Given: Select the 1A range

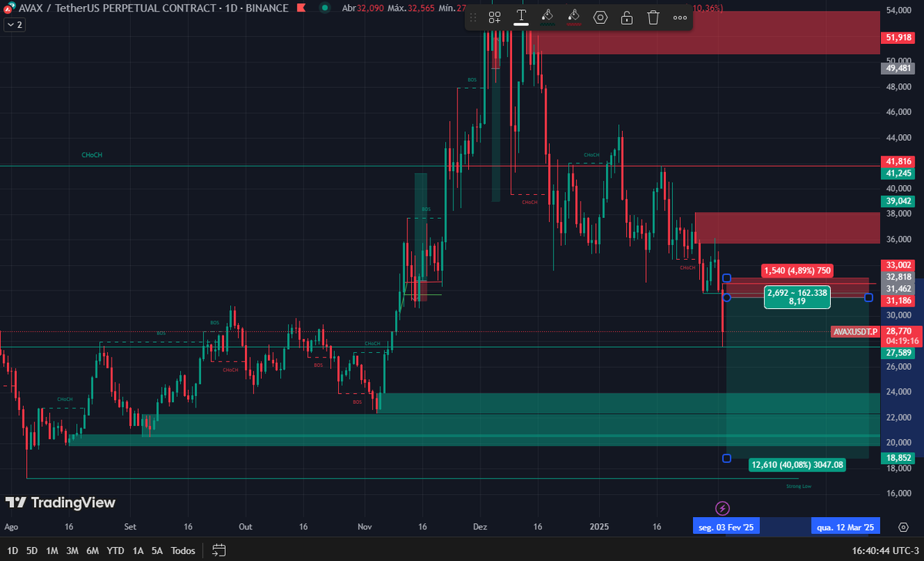Looking at the screenshot, I should pos(138,550).
